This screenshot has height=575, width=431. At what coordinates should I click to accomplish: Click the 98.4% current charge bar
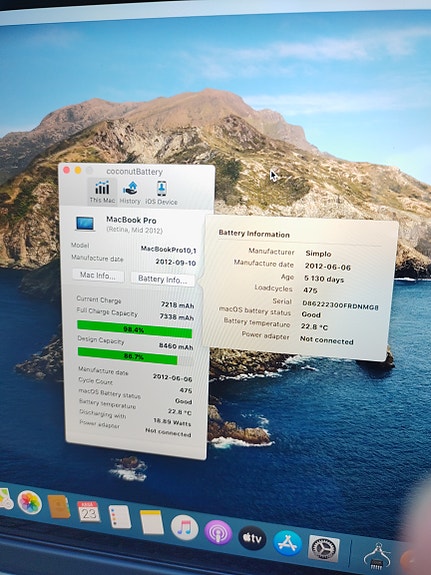(x=134, y=329)
